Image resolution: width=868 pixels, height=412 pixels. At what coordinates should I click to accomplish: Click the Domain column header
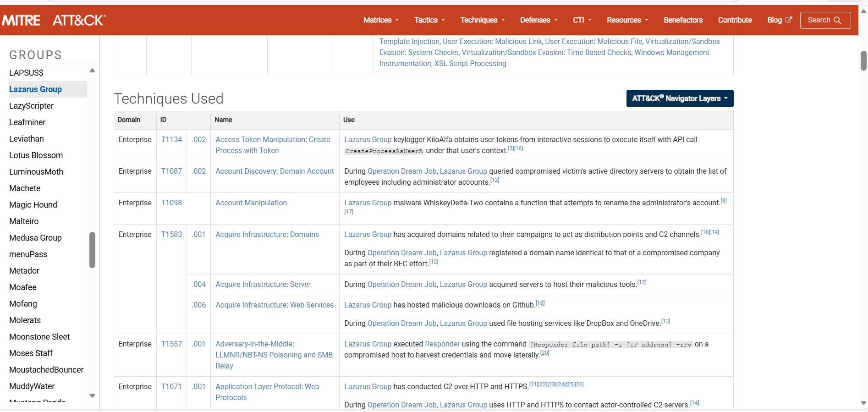(129, 120)
